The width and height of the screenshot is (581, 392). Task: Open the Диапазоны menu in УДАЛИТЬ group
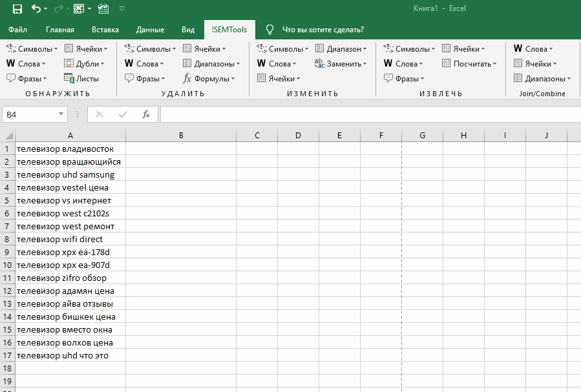211,64
